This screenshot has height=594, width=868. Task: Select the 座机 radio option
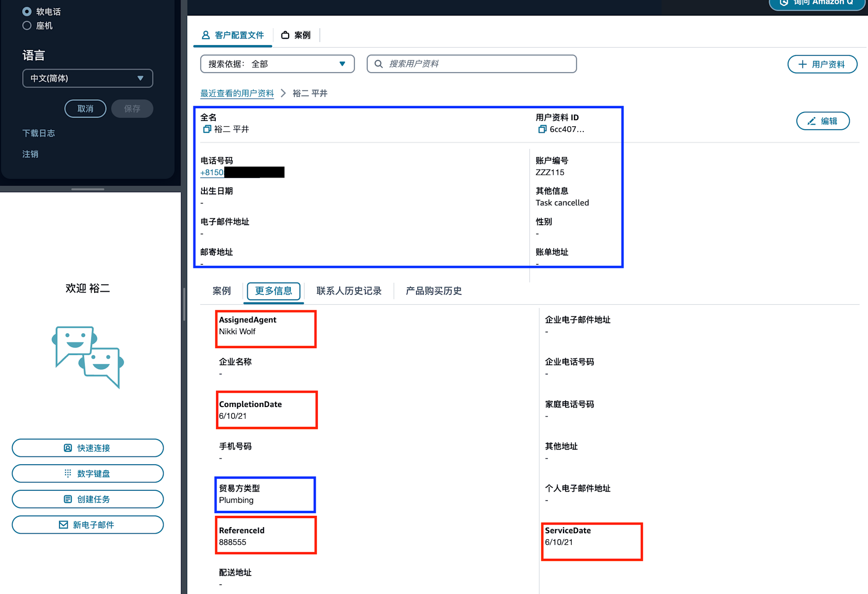tap(27, 26)
